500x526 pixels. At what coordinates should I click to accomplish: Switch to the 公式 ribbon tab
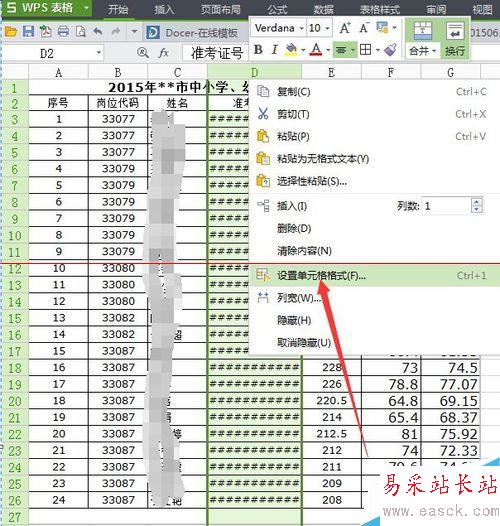(x=277, y=9)
